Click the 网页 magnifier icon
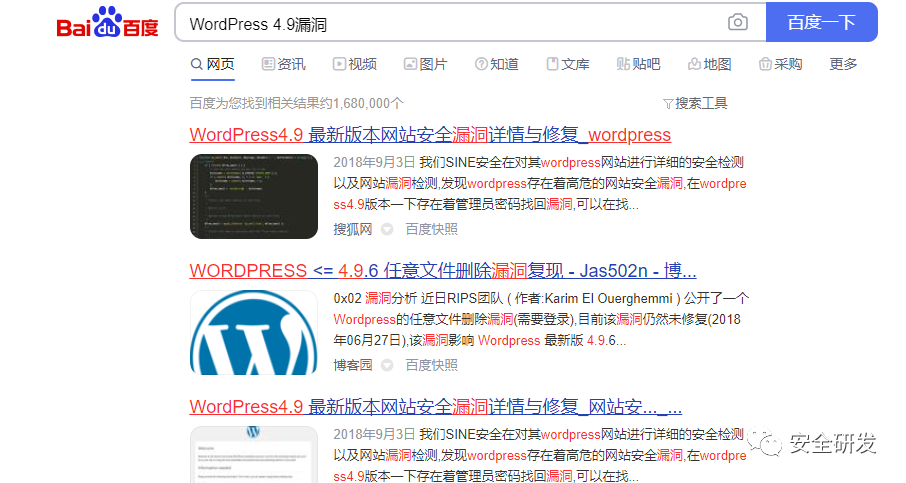Viewport: 906px width, 483px height. point(196,64)
